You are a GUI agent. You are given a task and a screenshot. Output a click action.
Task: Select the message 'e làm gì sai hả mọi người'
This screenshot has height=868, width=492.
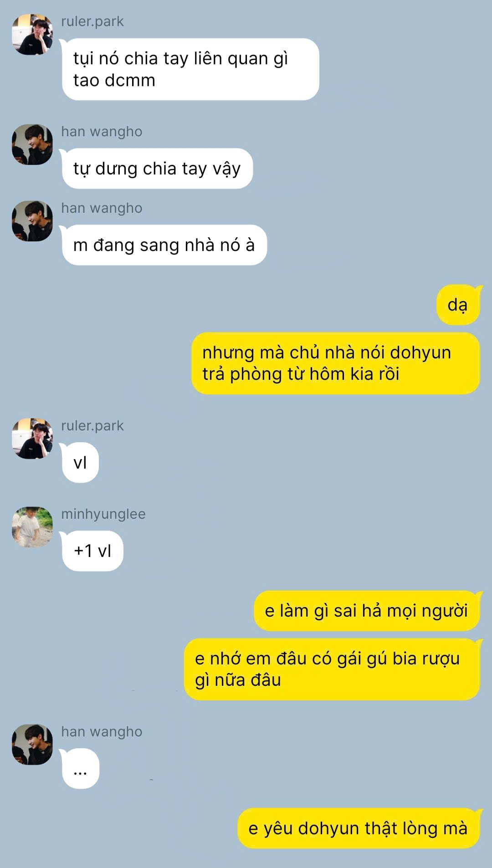click(367, 611)
